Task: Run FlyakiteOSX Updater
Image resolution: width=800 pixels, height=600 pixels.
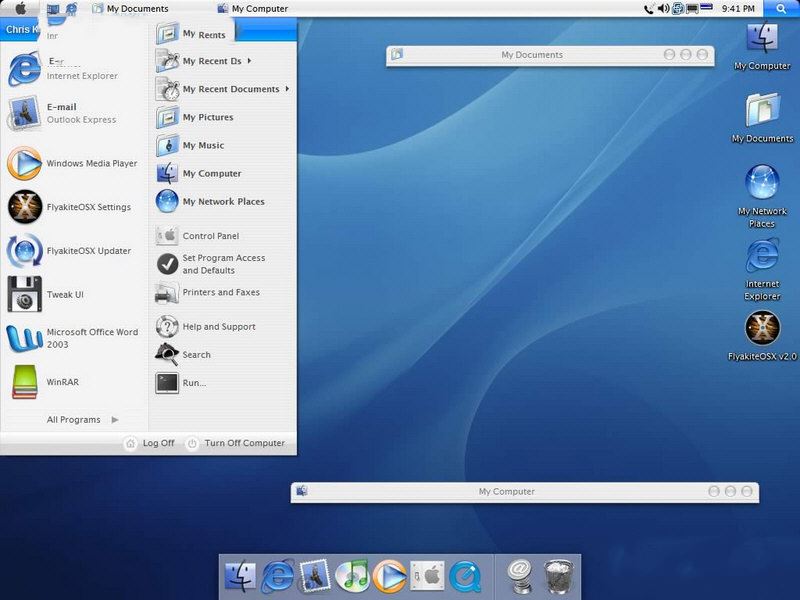Action: pos(69,251)
